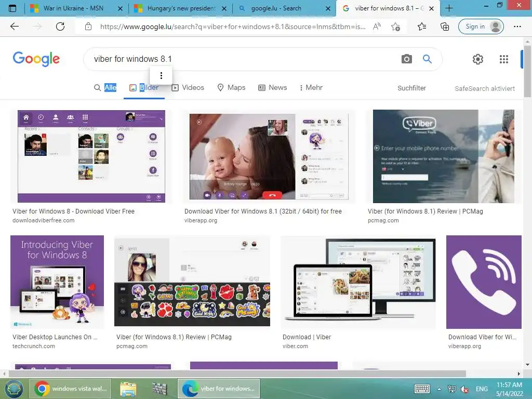532x399 pixels.
Task: Reload the current page
Action: [x=60, y=26]
